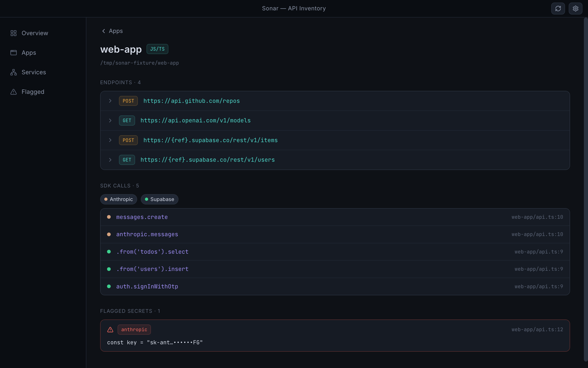Viewport: 588px width, 368px height.
Task: Click the orange dot beside anthropic.messages
Action: coord(109,234)
